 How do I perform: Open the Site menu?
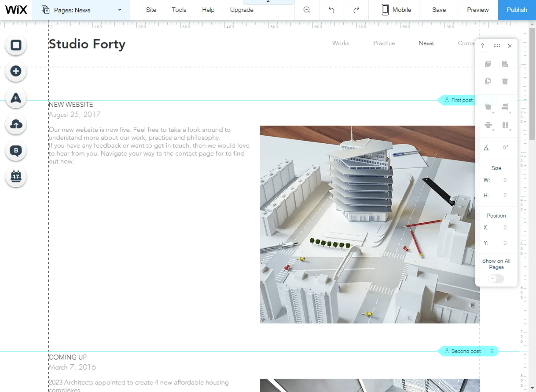pos(151,10)
